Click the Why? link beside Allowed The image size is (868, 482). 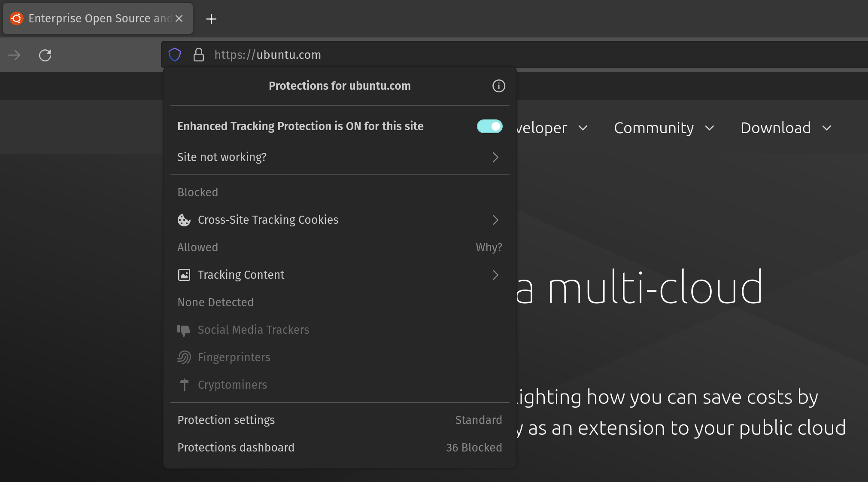pyautogui.click(x=489, y=247)
